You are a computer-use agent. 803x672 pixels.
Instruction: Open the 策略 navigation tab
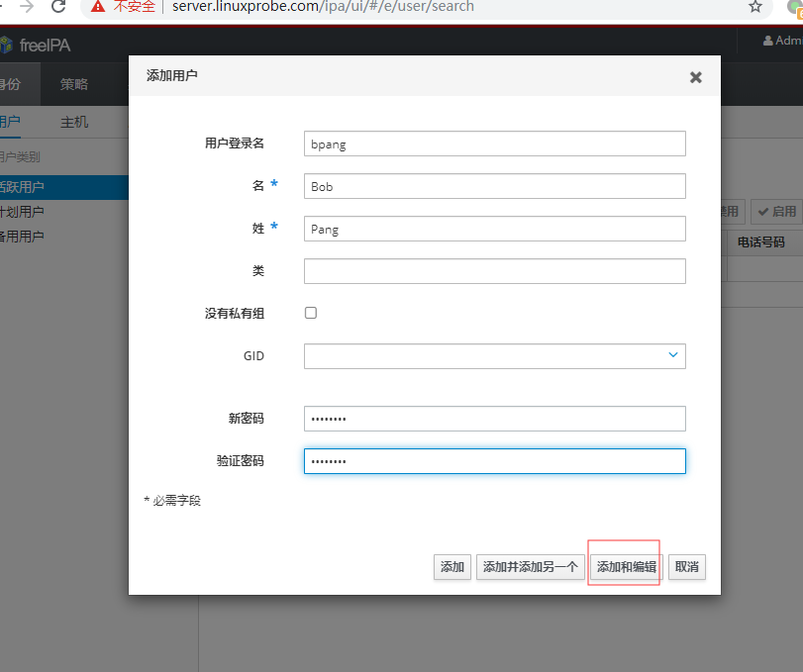(x=74, y=84)
